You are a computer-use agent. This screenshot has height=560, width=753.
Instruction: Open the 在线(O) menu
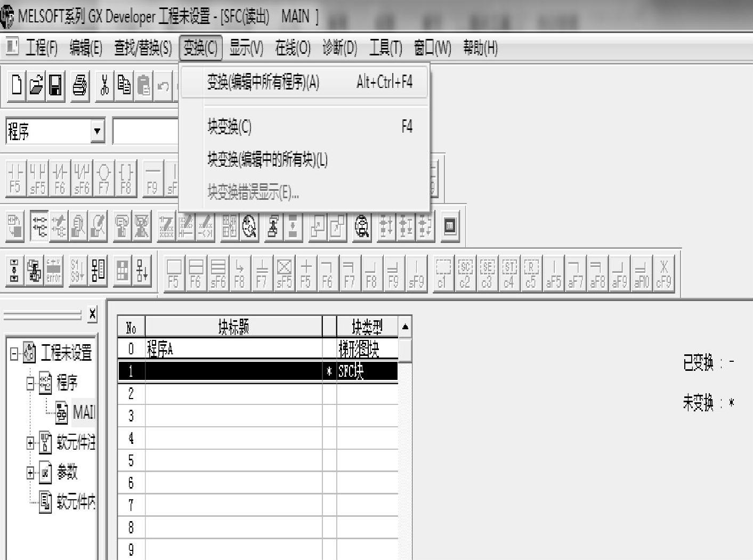[293, 48]
